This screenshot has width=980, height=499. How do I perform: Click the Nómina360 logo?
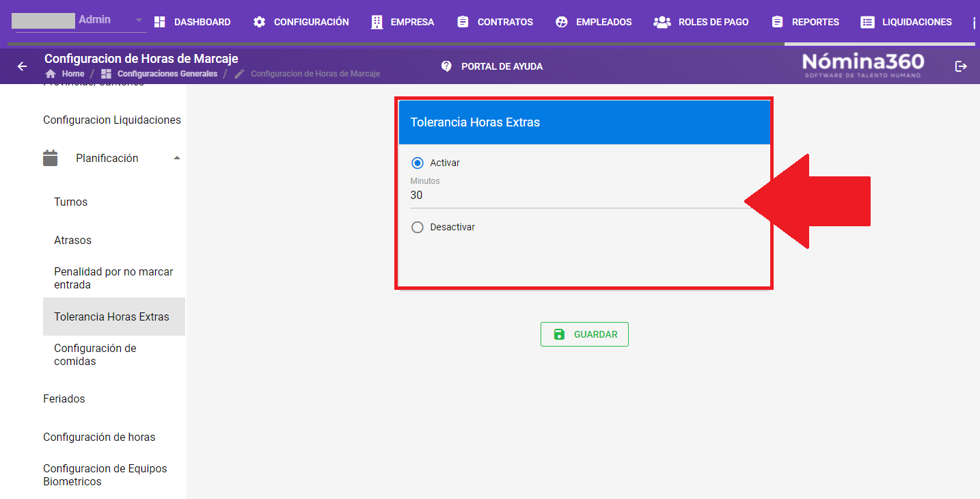(x=863, y=65)
